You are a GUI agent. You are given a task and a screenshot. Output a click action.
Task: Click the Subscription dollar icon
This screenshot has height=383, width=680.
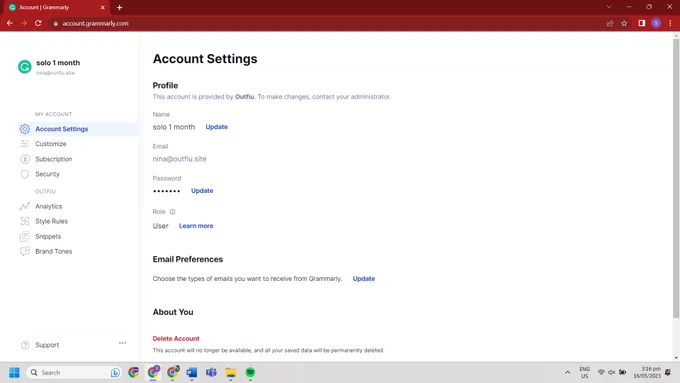25,159
